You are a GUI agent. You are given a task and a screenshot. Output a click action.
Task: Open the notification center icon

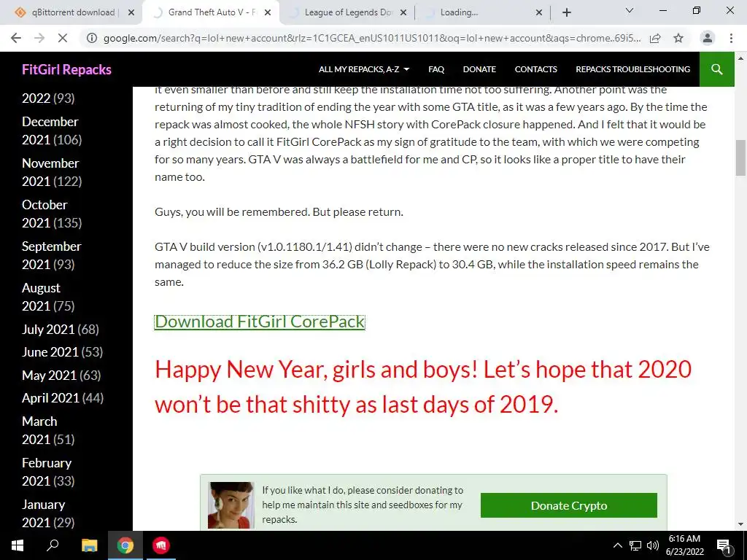coord(724,545)
